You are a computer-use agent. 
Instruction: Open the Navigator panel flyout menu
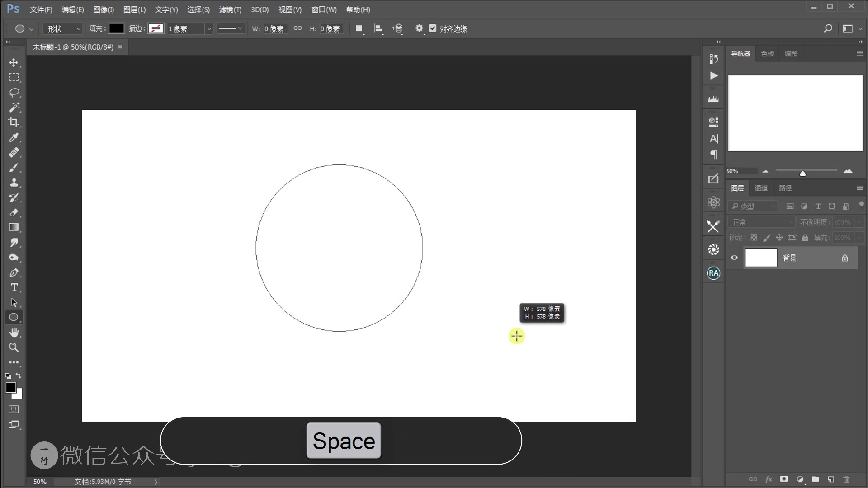click(x=859, y=53)
